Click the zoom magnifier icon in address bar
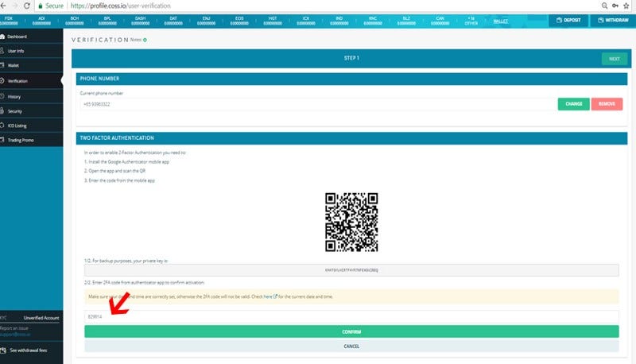636x364 pixels. pyautogui.click(x=604, y=6)
